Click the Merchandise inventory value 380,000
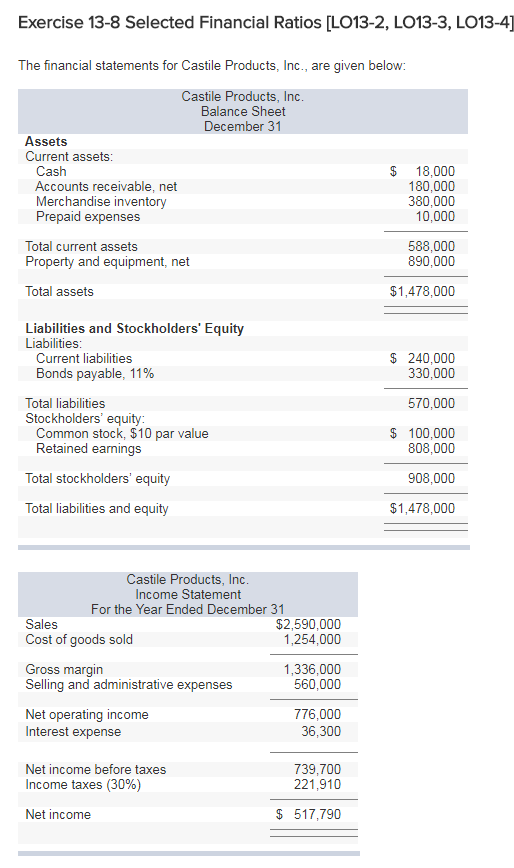Screen dimensions: 514x868 pos(432,202)
